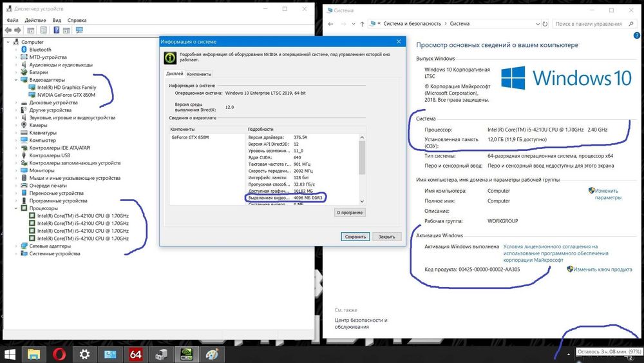Select the Программные устройства tree item
644x363 pixels.
click(x=58, y=201)
